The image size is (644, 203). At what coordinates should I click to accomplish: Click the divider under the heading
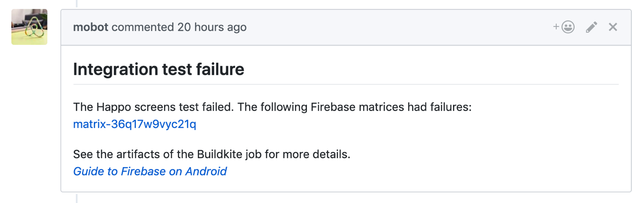click(x=346, y=84)
